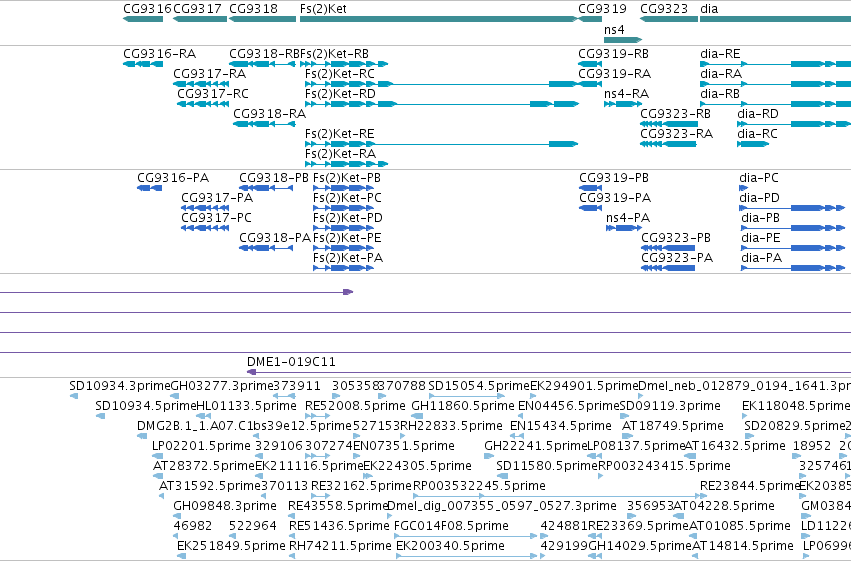
Task: Select protein dia-PC
Action: (x=744, y=188)
